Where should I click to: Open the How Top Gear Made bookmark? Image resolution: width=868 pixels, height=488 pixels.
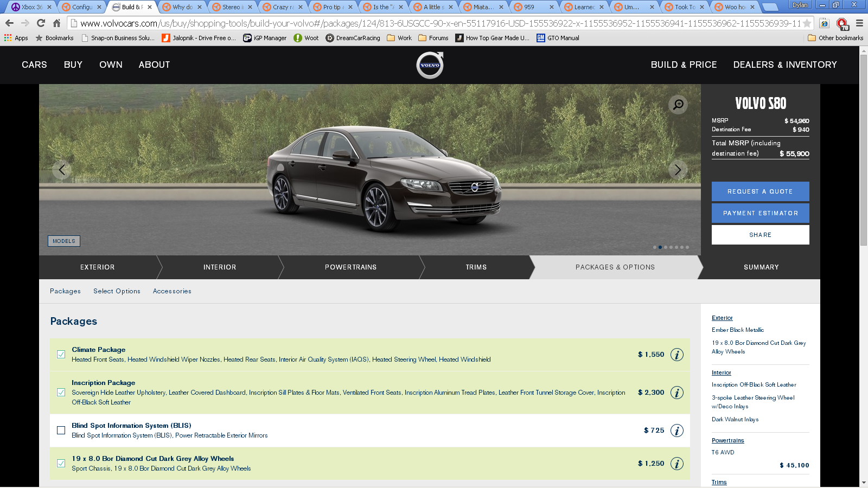(x=492, y=38)
